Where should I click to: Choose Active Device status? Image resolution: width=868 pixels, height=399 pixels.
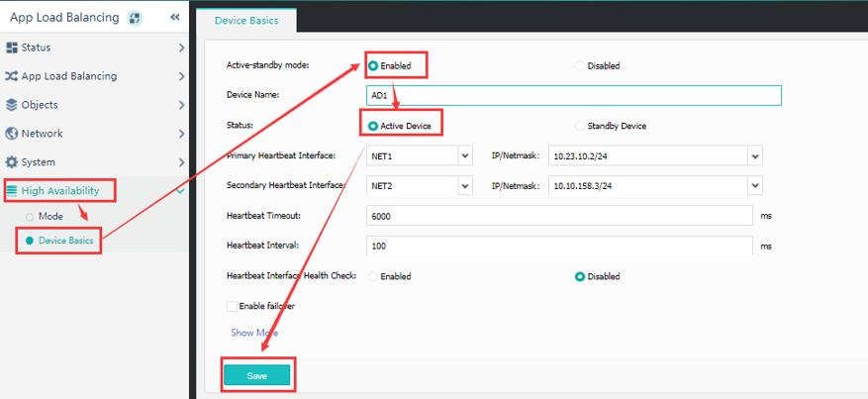tap(373, 126)
